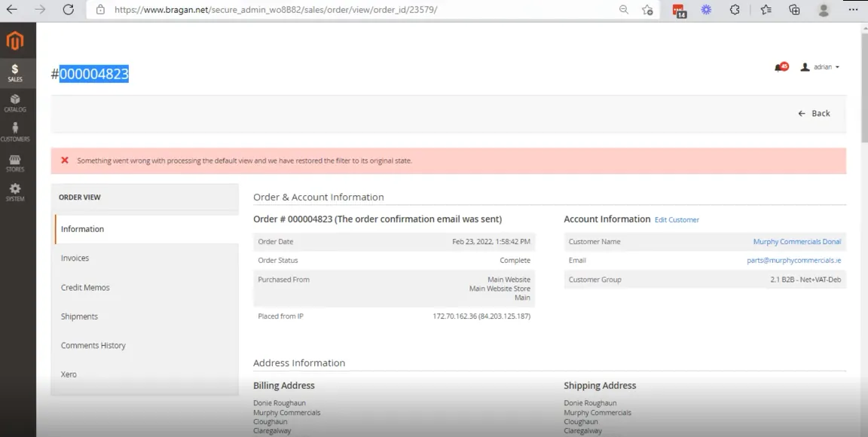View site info via lock icon
The image size is (868, 437).
99,9
